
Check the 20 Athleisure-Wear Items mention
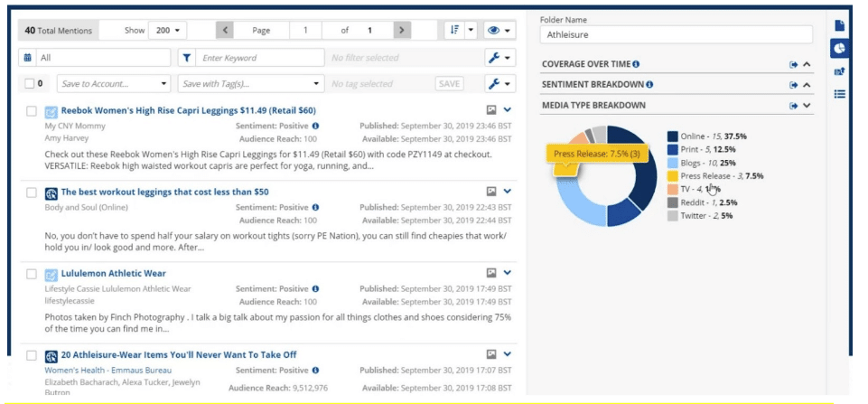click(x=32, y=355)
